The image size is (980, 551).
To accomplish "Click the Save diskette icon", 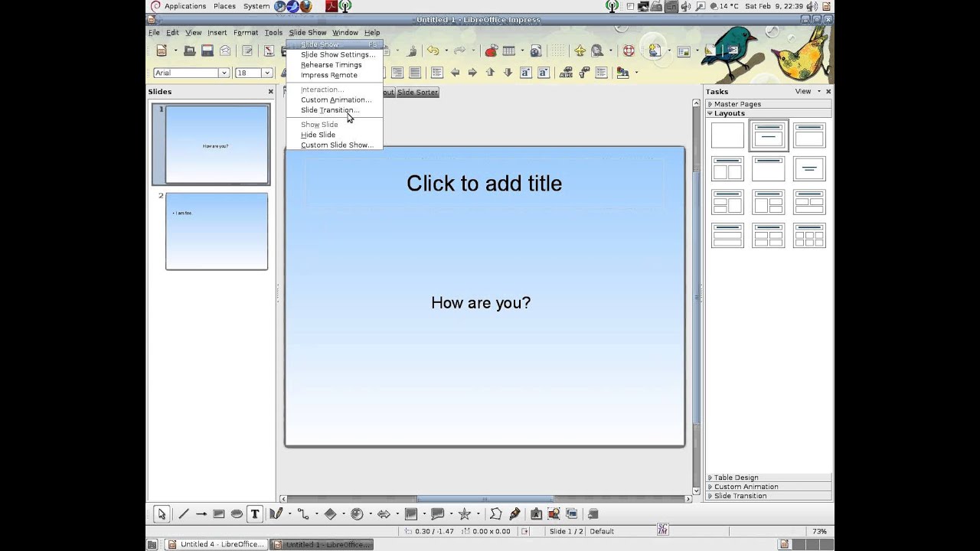I will coord(207,51).
